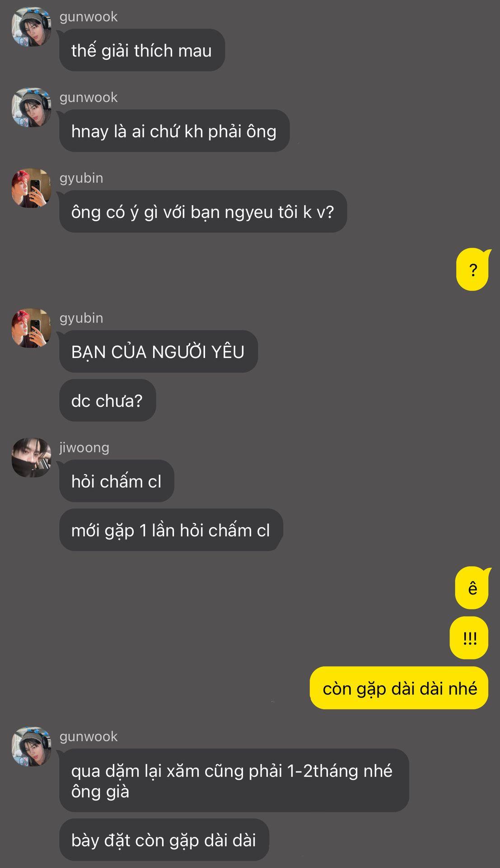
Task: Click the 'qua dặm lại xăm' long message
Action: coord(234,780)
